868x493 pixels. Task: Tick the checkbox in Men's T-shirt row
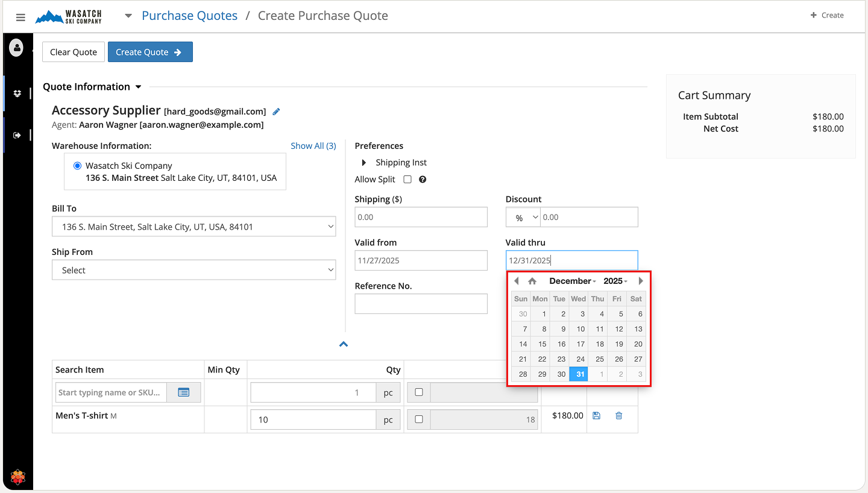pos(419,419)
